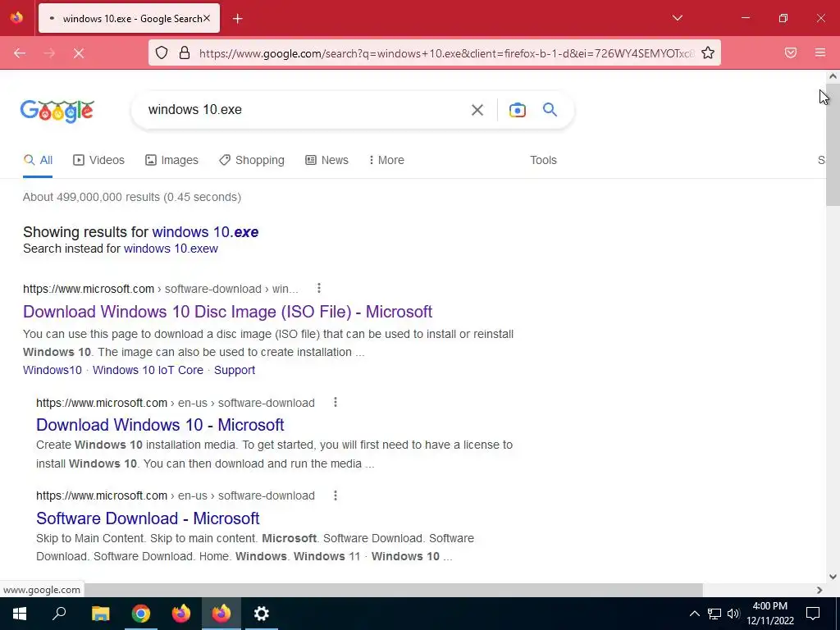
Task: Follow the 'windows 10.exe' showing results link
Action: (205, 232)
